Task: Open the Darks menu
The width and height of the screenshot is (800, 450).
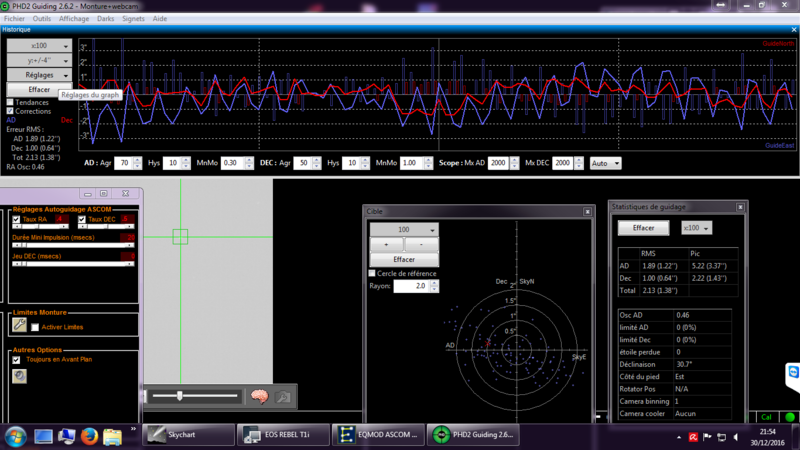Action: [106, 18]
